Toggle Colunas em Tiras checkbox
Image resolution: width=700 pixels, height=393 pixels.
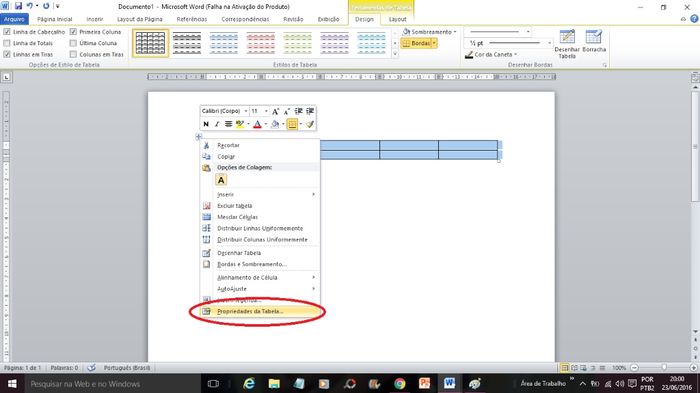pos(73,54)
